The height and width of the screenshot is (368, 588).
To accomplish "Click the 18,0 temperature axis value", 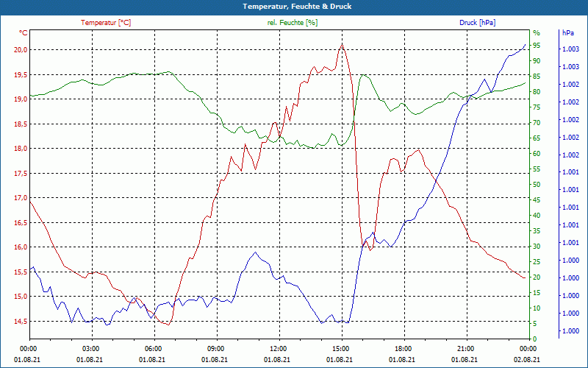I will (x=21, y=149).
